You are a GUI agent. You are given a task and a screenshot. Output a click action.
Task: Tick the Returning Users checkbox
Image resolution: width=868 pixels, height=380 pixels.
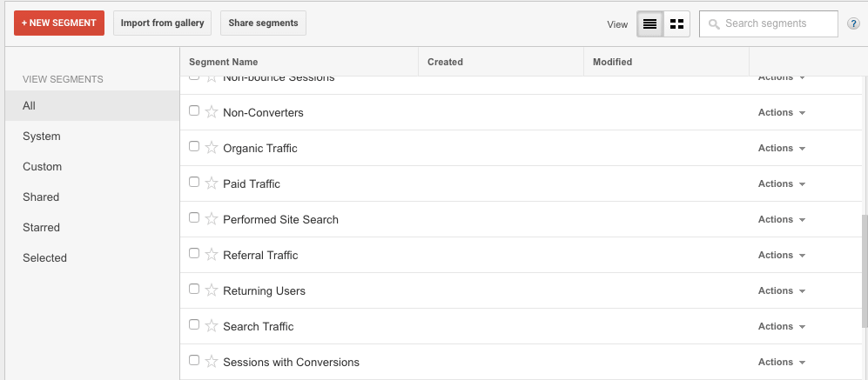coord(194,289)
